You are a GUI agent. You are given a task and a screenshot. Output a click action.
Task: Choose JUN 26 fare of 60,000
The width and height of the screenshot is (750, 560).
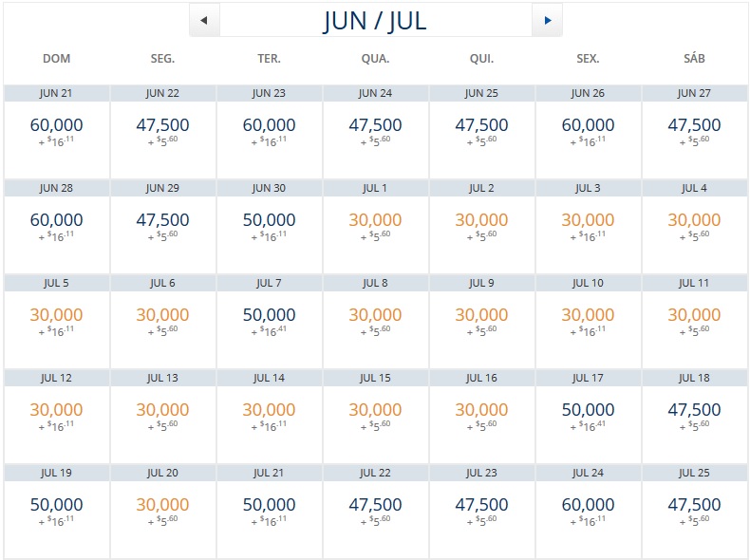click(x=588, y=132)
